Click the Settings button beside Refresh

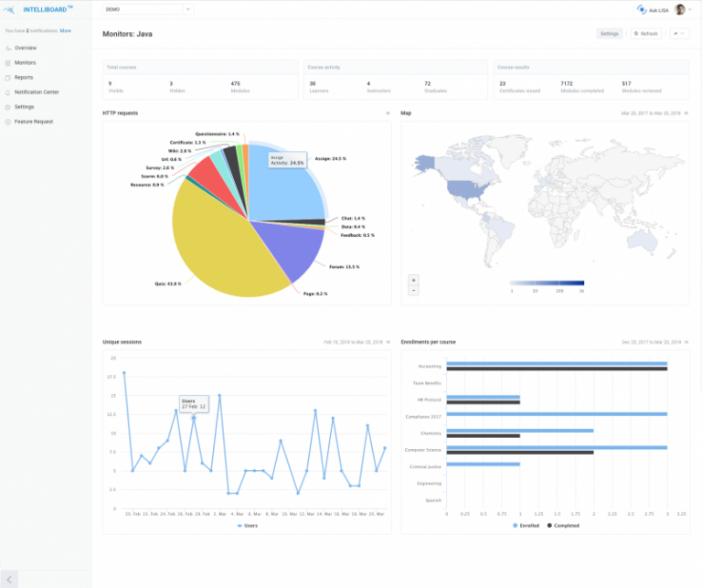[609, 34]
